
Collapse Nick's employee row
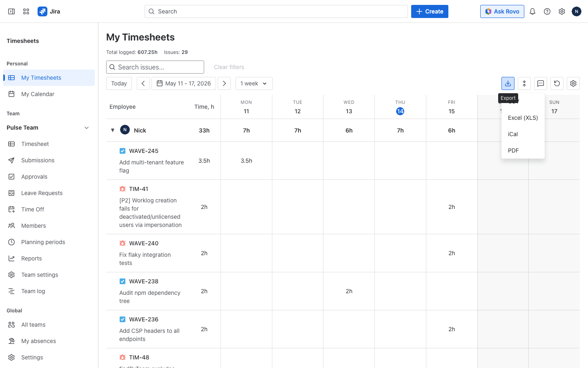pos(113,130)
